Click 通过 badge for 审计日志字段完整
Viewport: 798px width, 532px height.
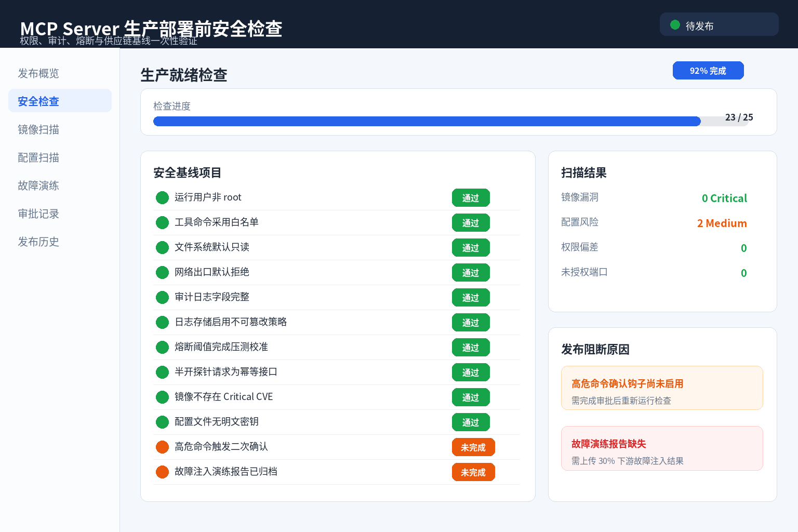tap(471, 298)
